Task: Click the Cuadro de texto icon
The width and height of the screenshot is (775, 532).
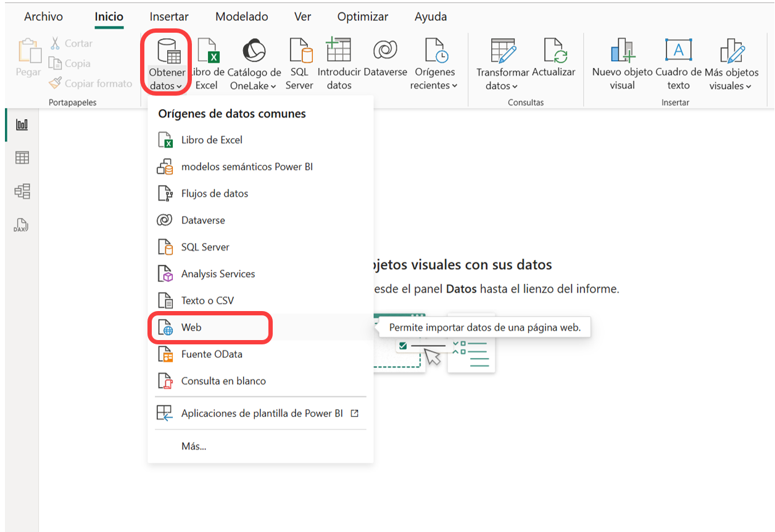Action: [678, 51]
